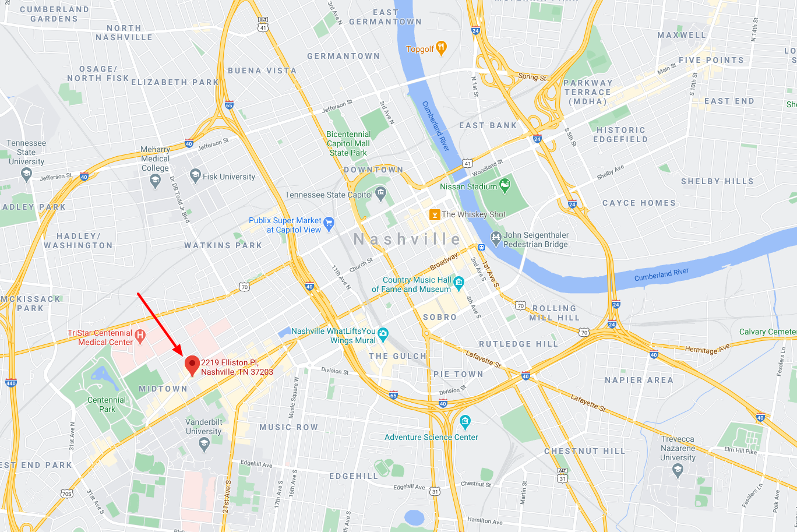Open the Topgolf restaurant marker
Image resolution: width=797 pixels, height=532 pixels.
(442, 48)
